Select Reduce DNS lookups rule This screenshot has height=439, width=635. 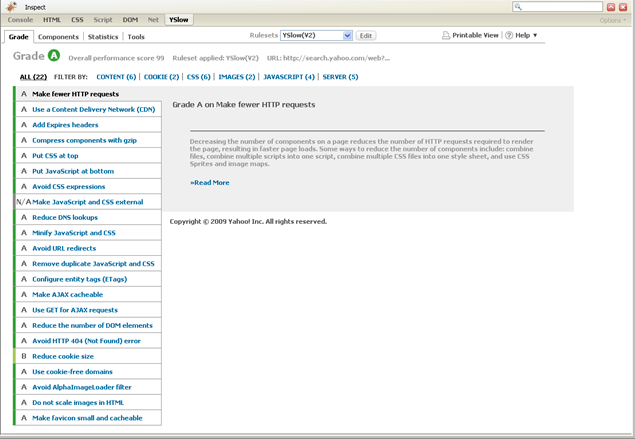pyautogui.click(x=88, y=217)
